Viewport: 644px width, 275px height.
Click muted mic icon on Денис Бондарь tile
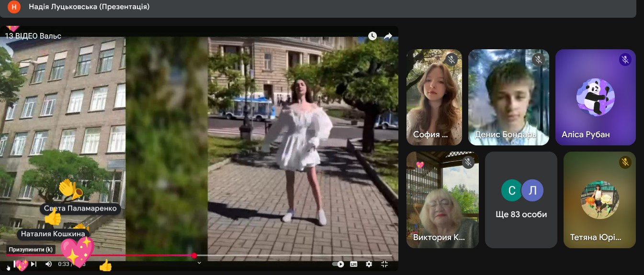click(539, 60)
